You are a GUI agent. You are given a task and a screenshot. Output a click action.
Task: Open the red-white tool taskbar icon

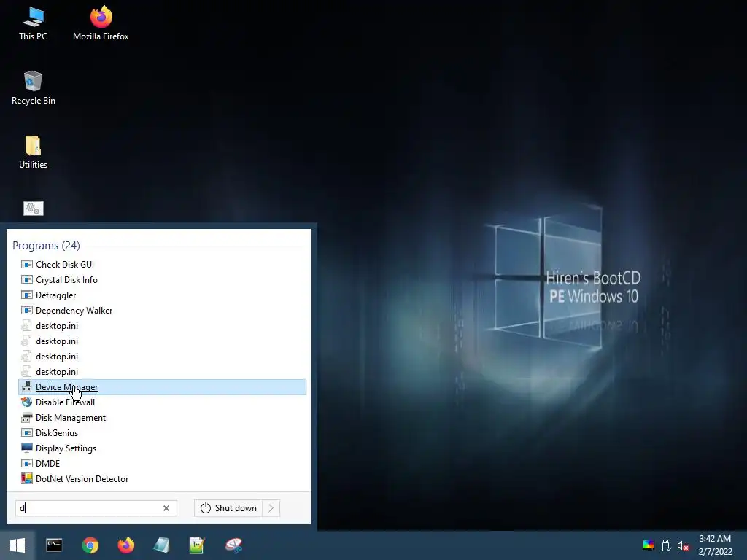233,545
